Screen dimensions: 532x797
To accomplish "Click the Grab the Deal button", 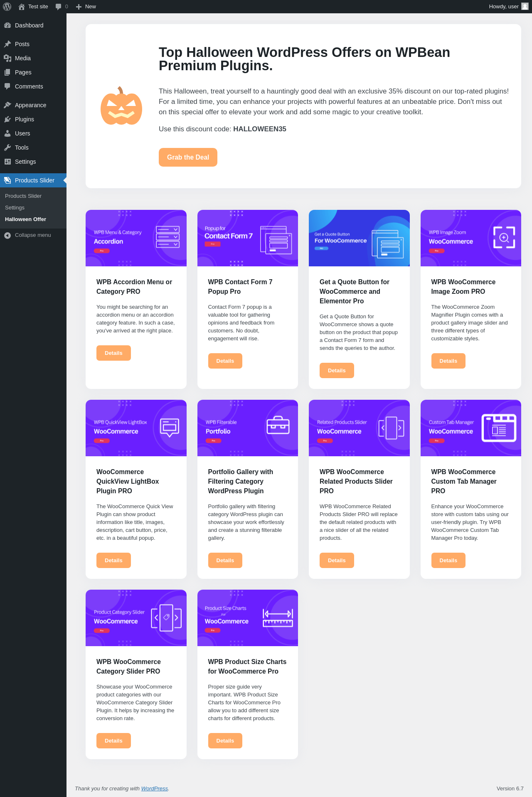I will (188, 157).
